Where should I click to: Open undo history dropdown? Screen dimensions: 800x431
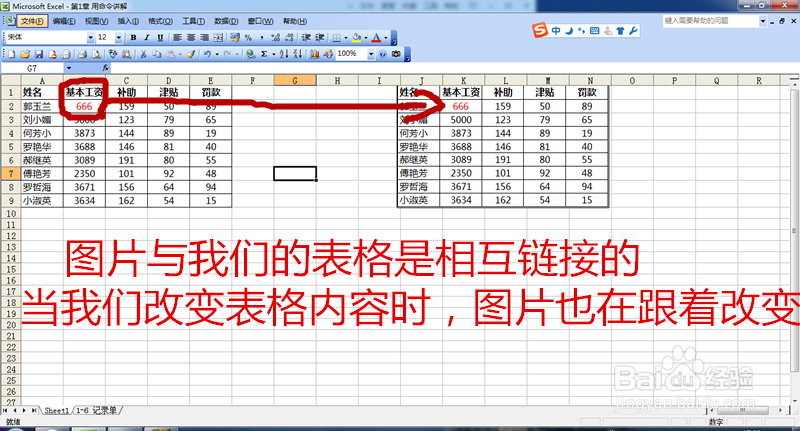tap(217, 54)
